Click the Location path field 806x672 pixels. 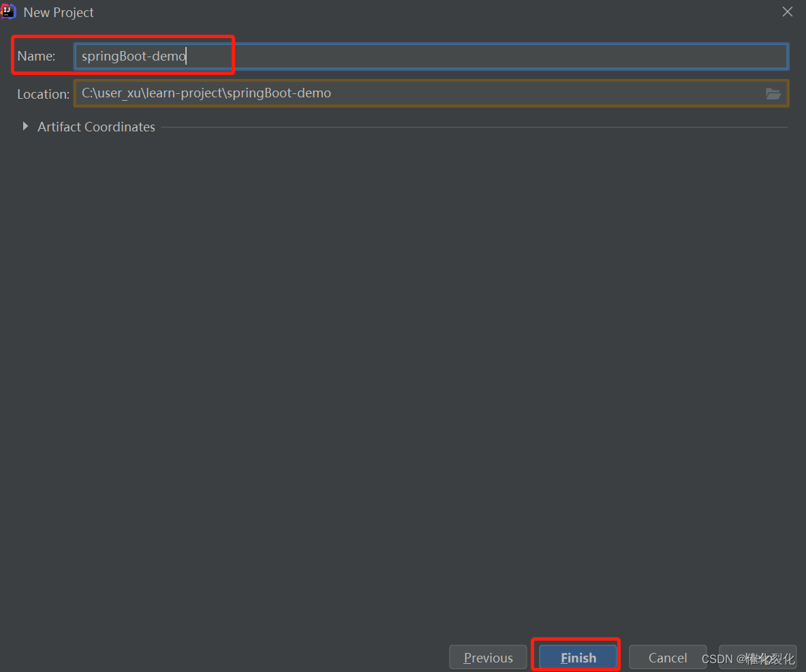[431, 93]
